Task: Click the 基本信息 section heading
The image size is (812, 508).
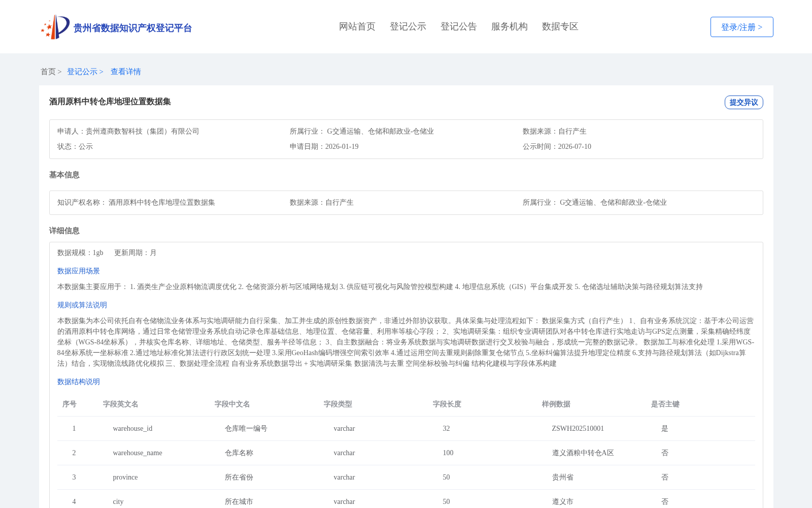Action: [64, 175]
